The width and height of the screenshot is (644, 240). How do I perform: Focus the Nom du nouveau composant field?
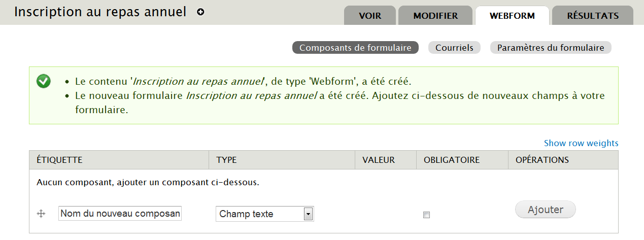[120, 214]
